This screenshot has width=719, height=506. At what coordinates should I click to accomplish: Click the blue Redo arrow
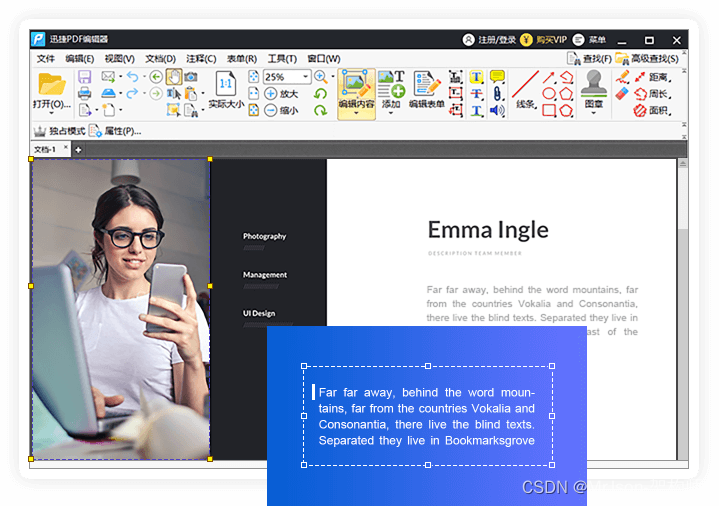click(x=132, y=94)
